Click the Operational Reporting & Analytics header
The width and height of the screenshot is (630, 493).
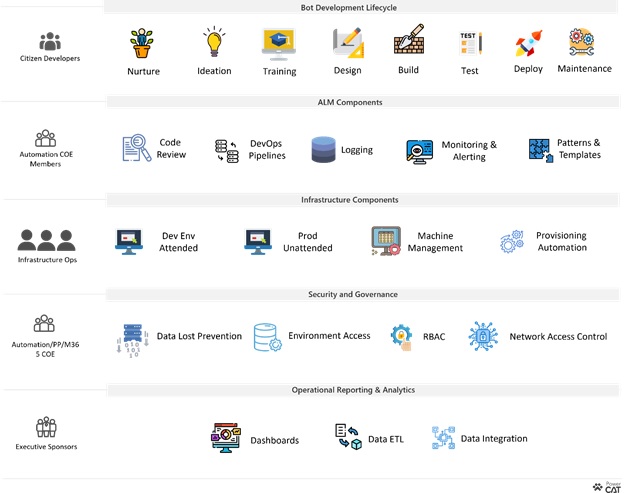(x=363, y=390)
